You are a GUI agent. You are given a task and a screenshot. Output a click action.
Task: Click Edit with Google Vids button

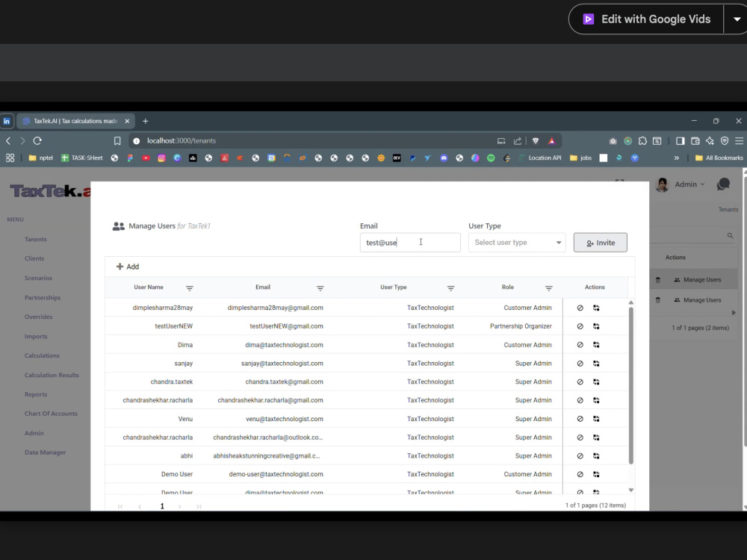[646, 19]
